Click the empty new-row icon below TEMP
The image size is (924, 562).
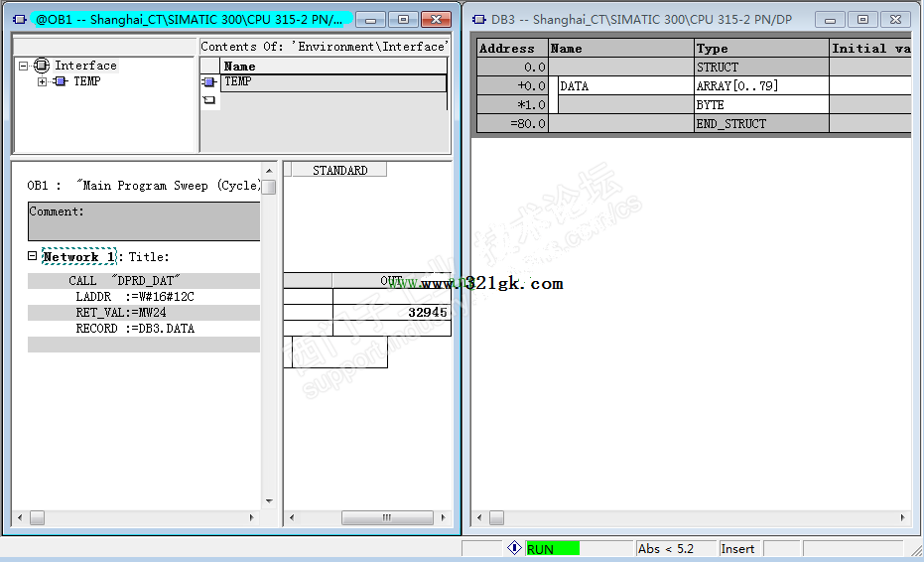coord(209,100)
